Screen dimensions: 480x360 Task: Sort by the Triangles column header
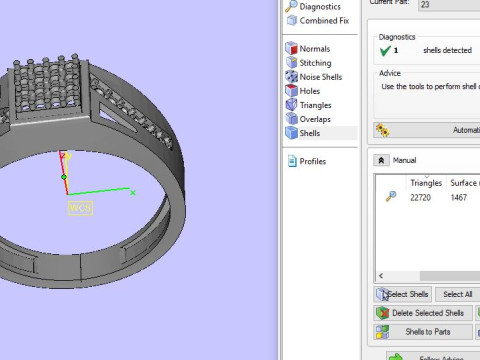426,183
